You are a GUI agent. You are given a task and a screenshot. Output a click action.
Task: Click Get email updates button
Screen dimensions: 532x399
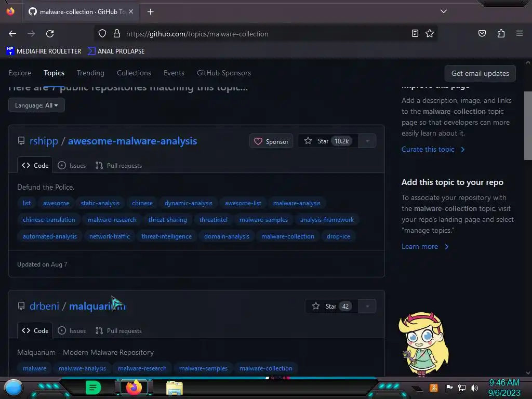[x=480, y=73]
